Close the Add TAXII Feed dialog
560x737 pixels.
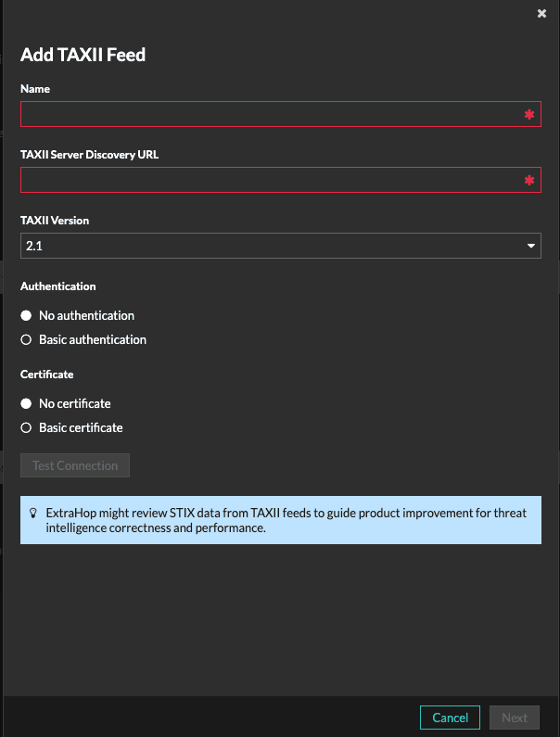(541, 14)
